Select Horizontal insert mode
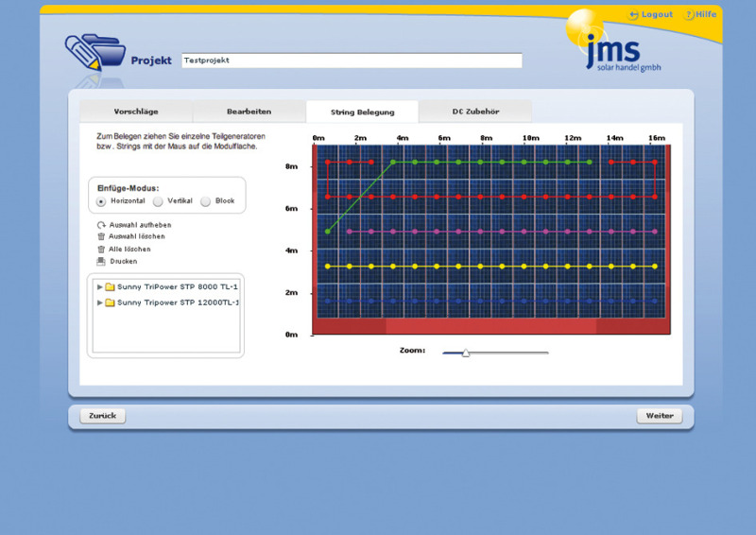Image resolution: width=756 pixels, height=535 pixels. tap(101, 201)
